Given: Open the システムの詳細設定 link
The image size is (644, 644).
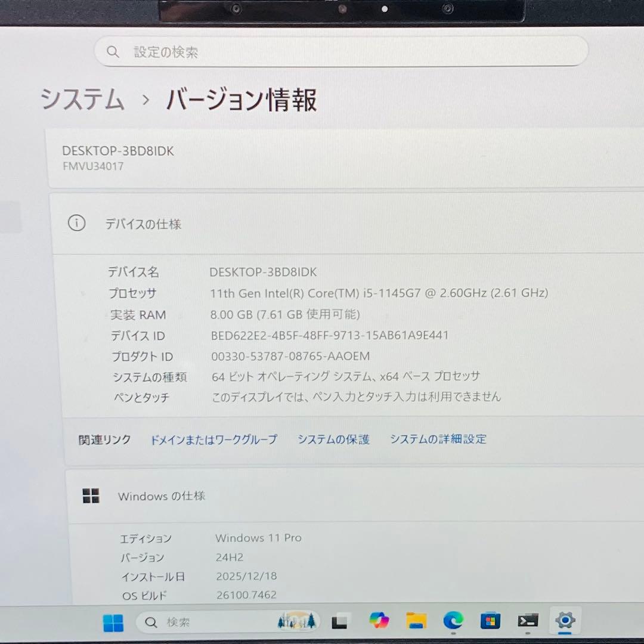Looking at the screenshot, I should point(438,439).
